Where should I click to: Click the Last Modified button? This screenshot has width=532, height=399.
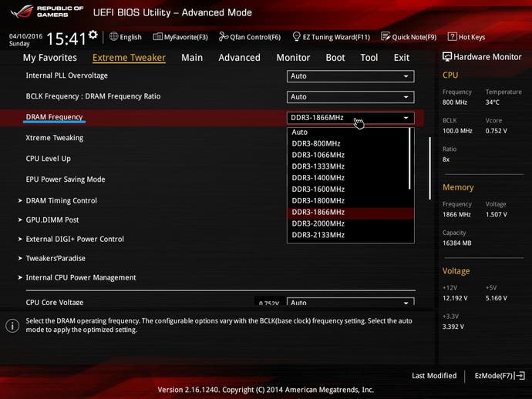pyautogui.click(x=434, y=376)
